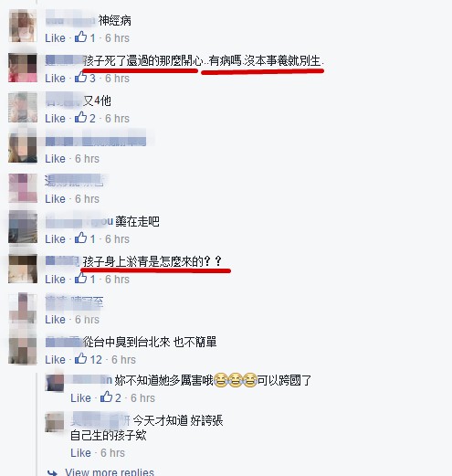Like the 孩子死了還過的那麼開心 comment
Screen dimensions: 452x476
55,79
